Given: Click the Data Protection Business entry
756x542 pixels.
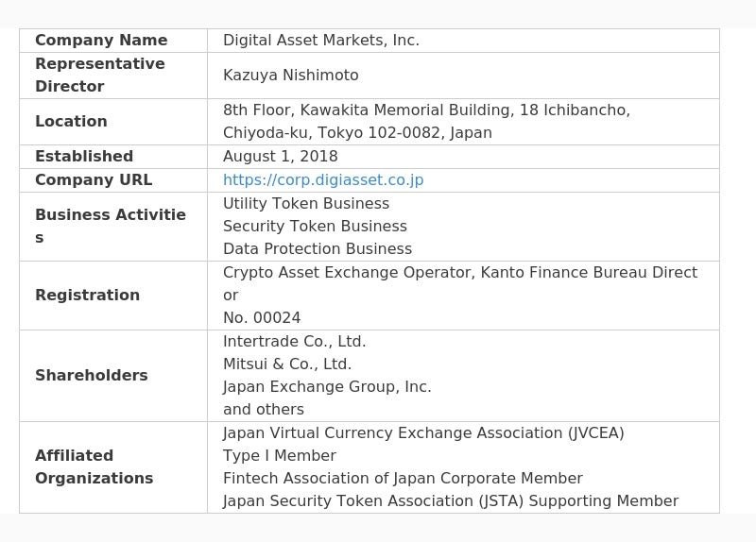Looking at the screenshot, I should point(318,248).
